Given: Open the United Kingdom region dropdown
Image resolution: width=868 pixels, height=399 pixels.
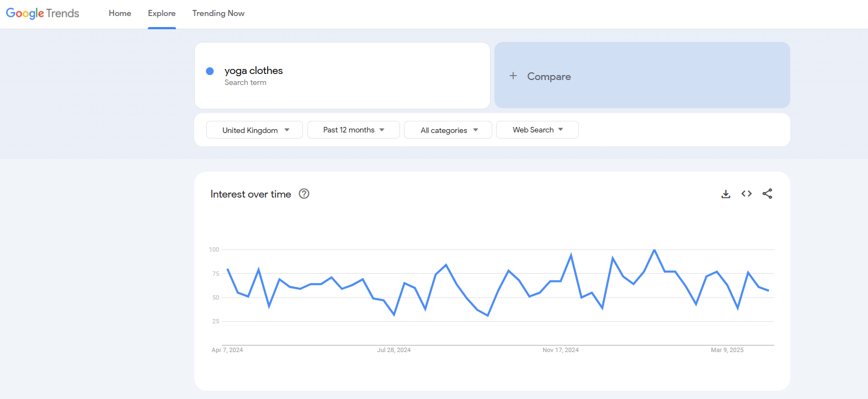Looking at the screenshot, I should pos(254,130).
